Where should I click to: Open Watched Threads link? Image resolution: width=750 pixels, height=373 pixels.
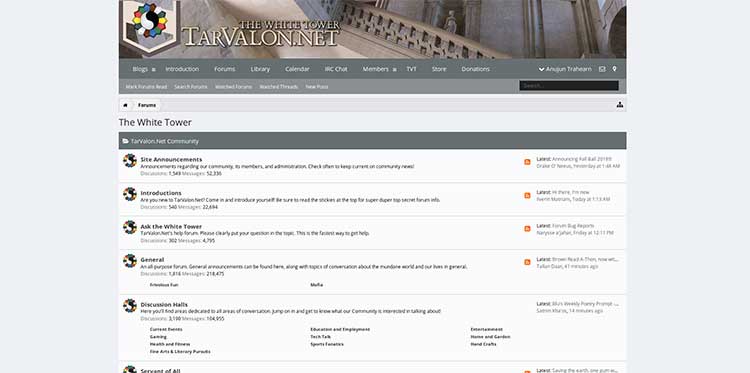(x=279, y=87)
